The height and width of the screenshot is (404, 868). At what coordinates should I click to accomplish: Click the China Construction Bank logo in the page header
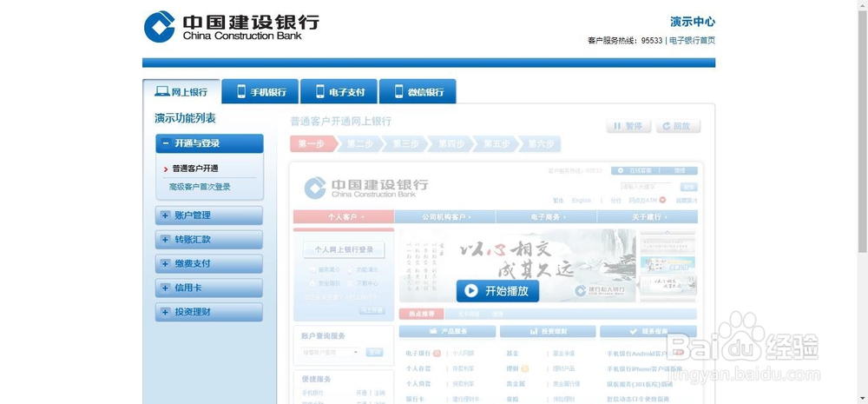[x=232, y=27]
